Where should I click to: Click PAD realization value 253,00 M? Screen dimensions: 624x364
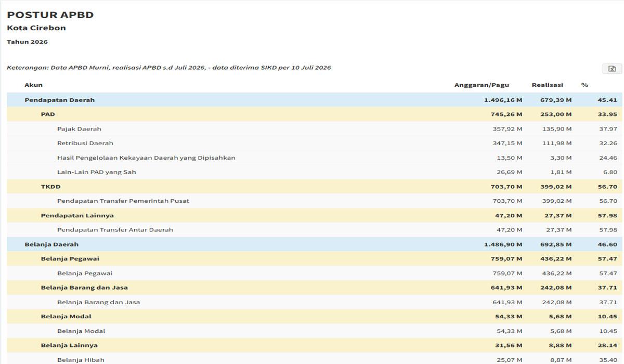click(555, 114)
